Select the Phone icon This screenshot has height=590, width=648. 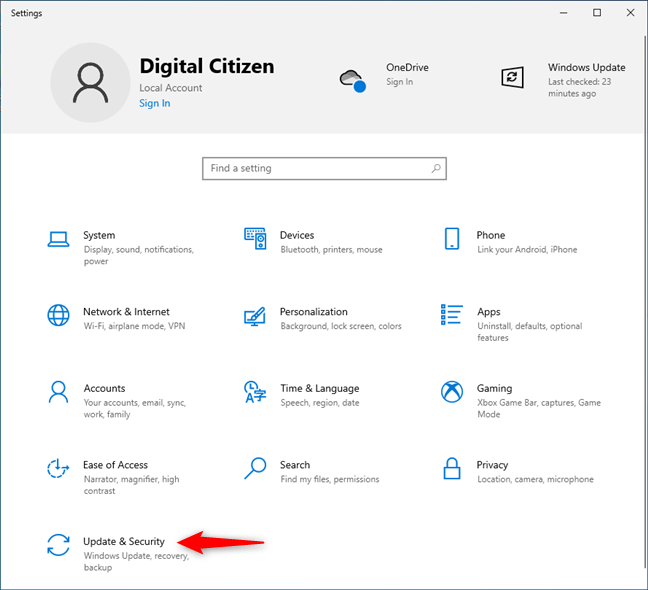coord(452,239)
